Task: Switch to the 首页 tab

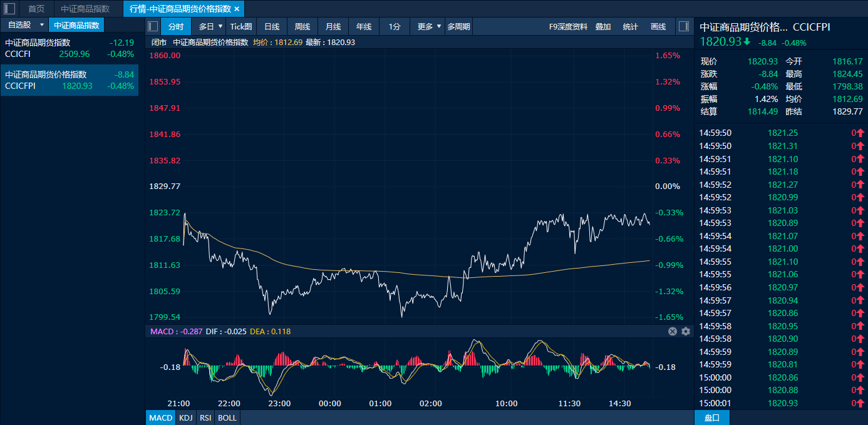Action: 36,9
